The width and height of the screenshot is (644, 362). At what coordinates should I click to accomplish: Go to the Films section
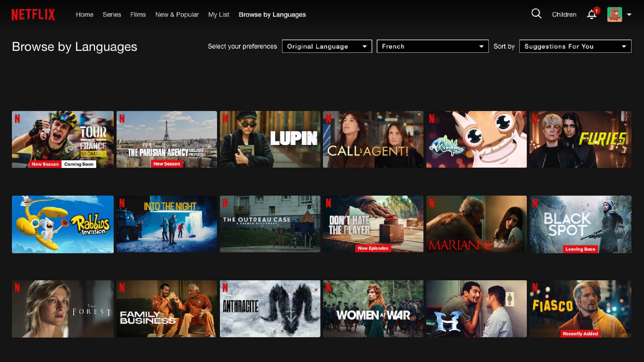(x=138, y=14)
